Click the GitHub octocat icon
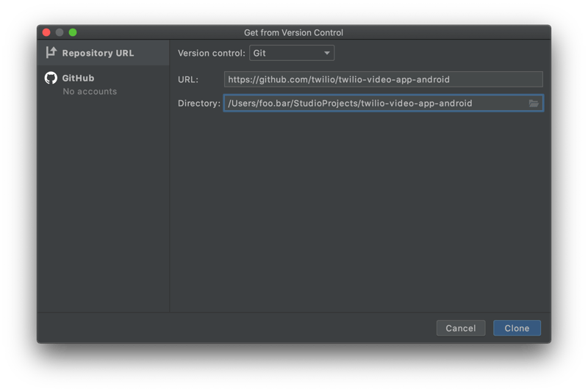 pyautogui.click(x=51, y=78)
